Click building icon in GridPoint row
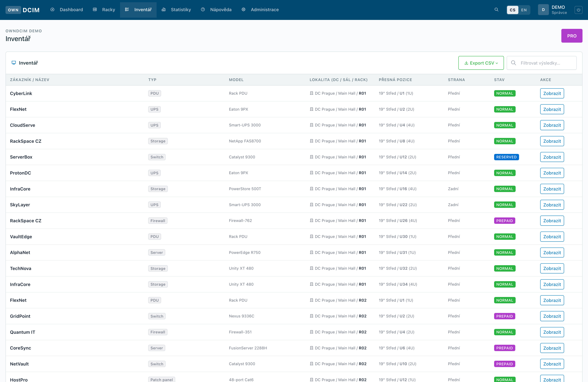The height and width of the screenshot is (382, 588). coord(312,316)
